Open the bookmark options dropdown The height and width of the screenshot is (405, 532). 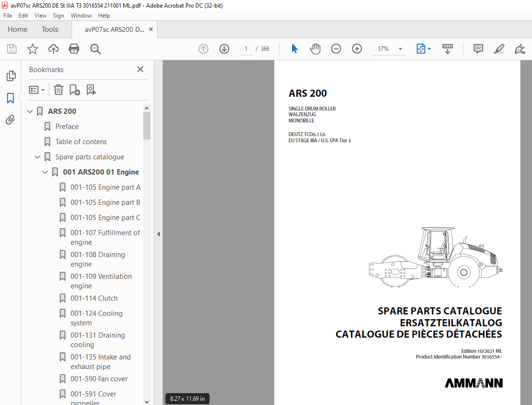point(37,90)
